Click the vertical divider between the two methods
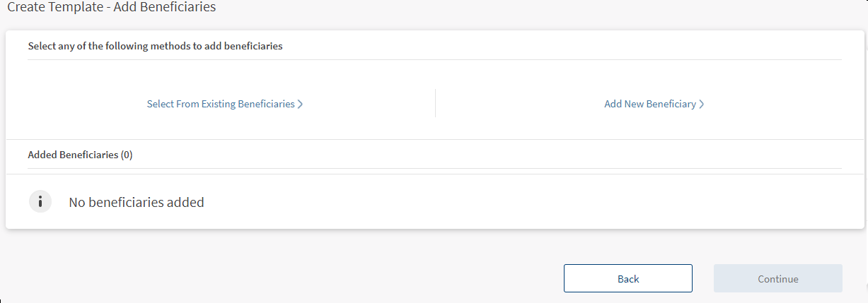Screen dimensions: 868x303 435,103
